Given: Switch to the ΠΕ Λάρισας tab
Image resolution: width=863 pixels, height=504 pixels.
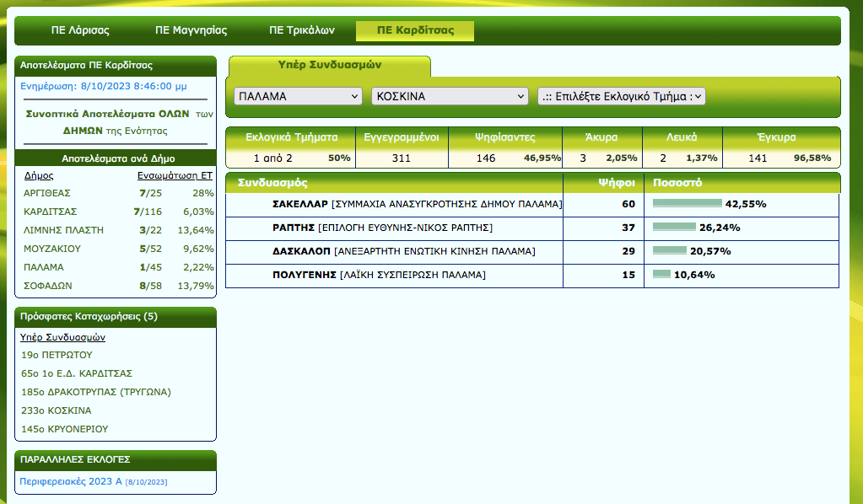Looking at the screenshot, I should [x=80, y=30].
